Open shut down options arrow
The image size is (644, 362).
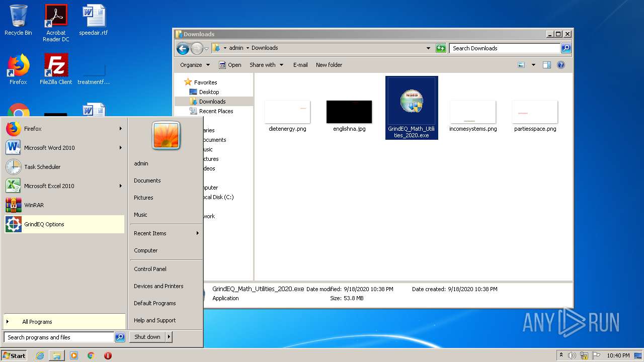pos(169,337)
